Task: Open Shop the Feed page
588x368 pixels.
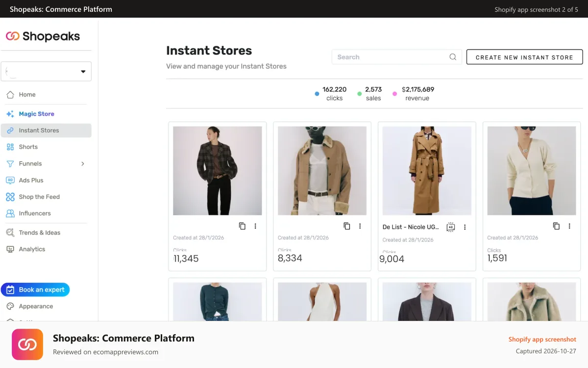Action: (x=39, y=197)
